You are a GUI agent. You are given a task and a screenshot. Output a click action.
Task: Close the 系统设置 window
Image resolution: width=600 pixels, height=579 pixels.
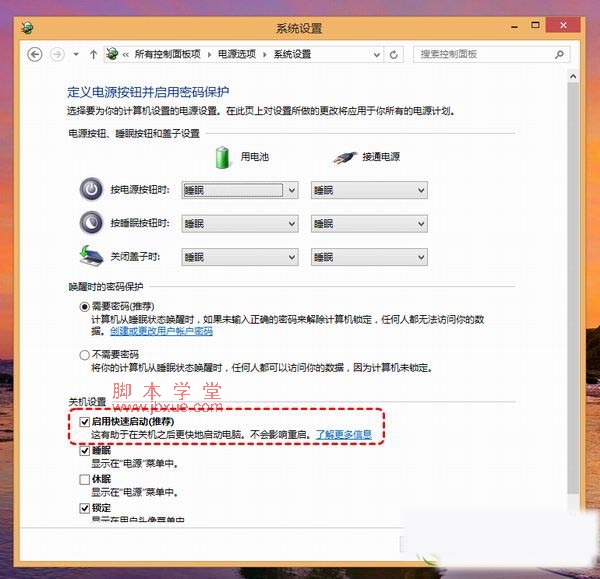click(x=563, y=25)
